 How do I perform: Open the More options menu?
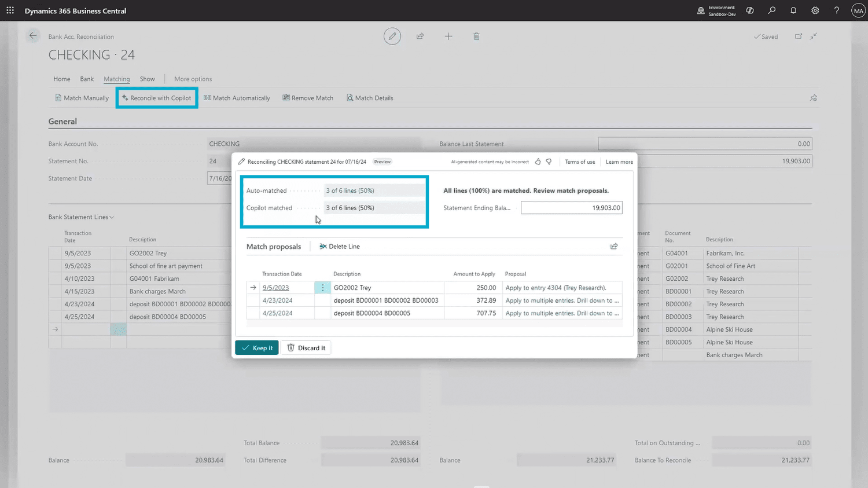[193, 79]
